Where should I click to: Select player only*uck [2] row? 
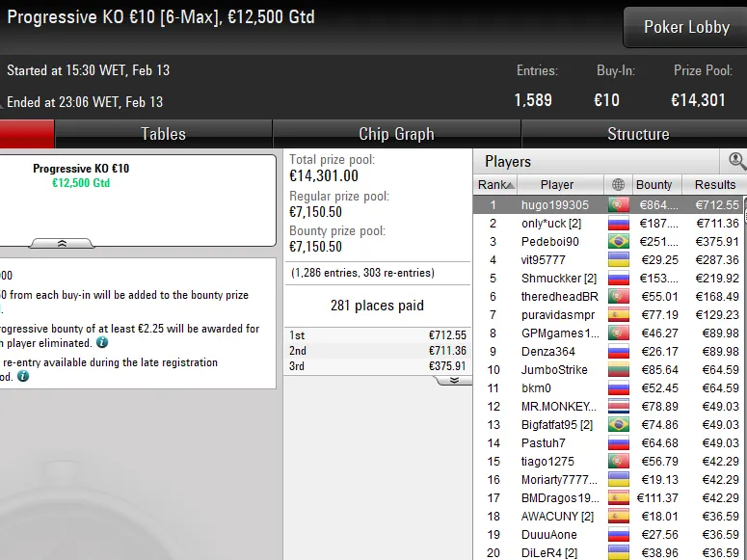[x=608, y=223]
